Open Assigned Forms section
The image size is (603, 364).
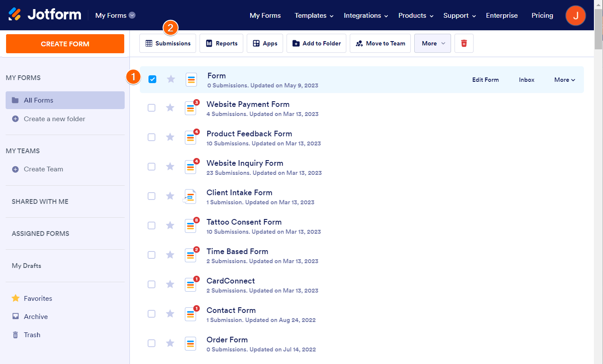[40, 234]
